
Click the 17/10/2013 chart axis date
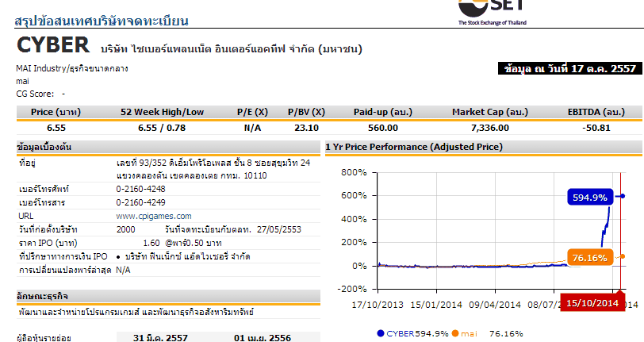pos(378,305)
